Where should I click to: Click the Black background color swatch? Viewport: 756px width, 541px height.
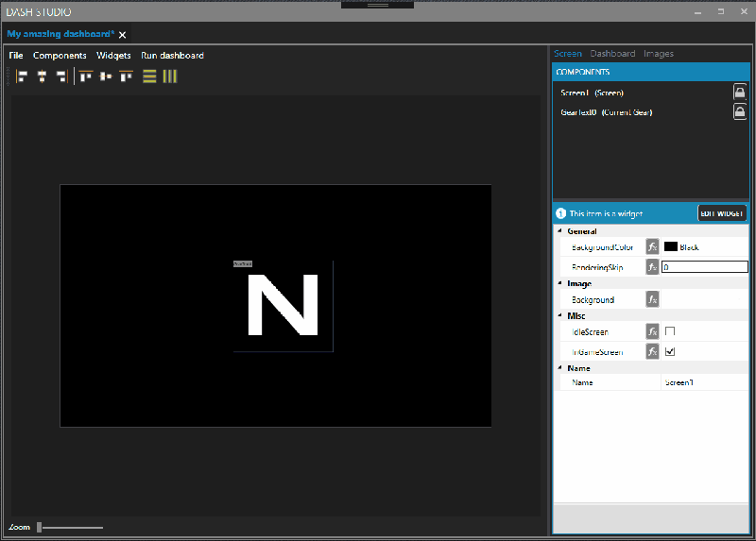coord(671,246)
